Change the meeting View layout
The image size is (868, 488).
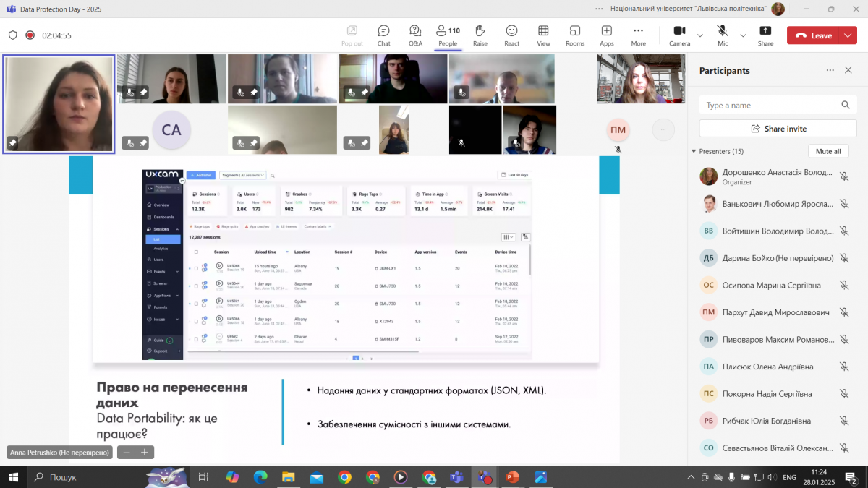pyautogui.click(x=543, y=35)
